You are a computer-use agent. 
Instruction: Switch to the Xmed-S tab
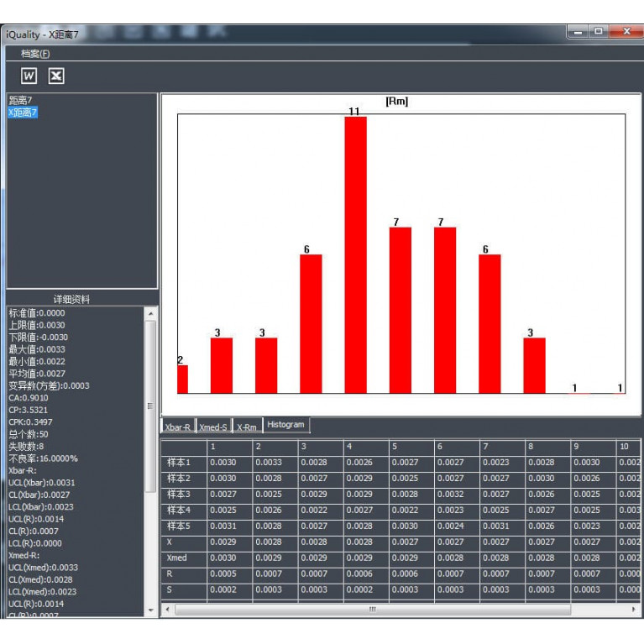click(x=213, y=427)
